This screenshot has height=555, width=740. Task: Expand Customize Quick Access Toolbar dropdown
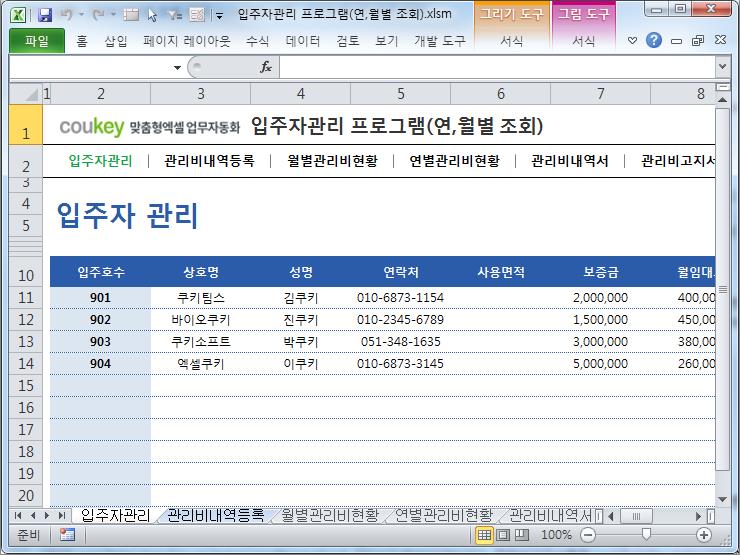pos(219,16)
